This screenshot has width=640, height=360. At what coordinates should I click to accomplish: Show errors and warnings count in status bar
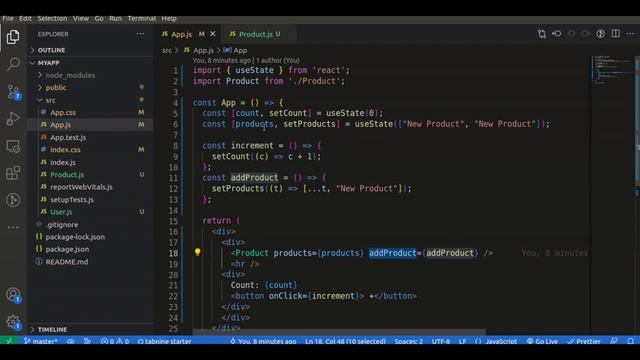pyautogui.click(x=115, y=341)
